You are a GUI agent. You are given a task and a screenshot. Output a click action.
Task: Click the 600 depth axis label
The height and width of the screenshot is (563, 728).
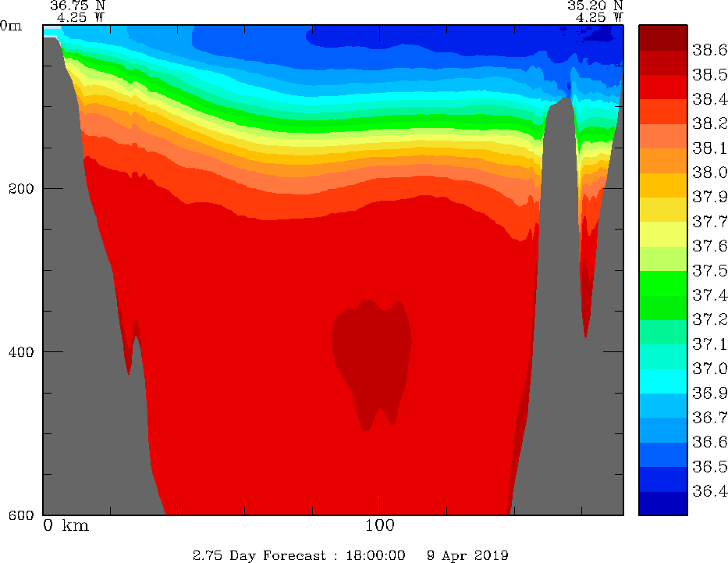click(21, 515)
